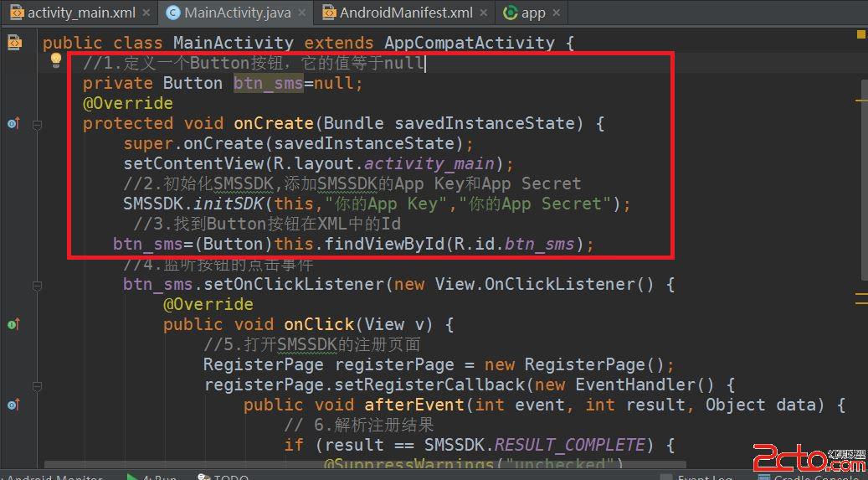Screen dimensions: 868x480
Task: Click the yellow inspection status indicator
Action: (x=860, y=34)
